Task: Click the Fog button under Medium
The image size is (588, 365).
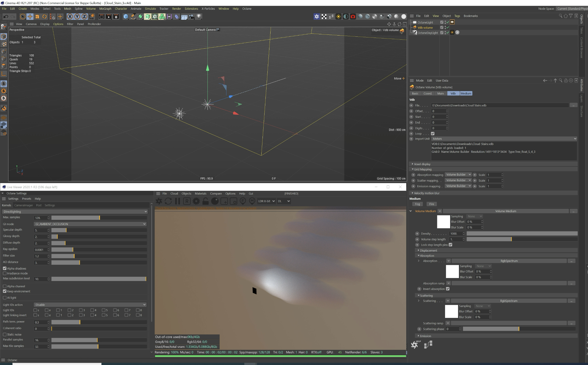Action: (x=417, y=204)
